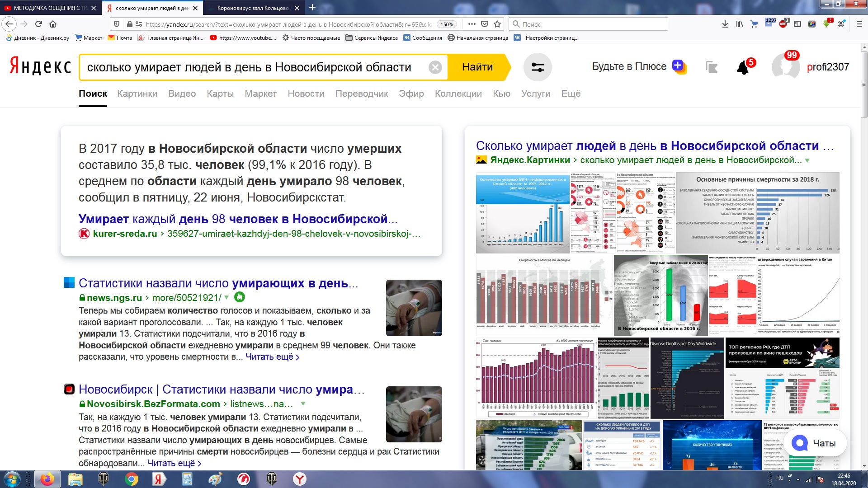Show hidden system tray icons
The height and width of the screenshot is (488, 868).
click(798, 479)
